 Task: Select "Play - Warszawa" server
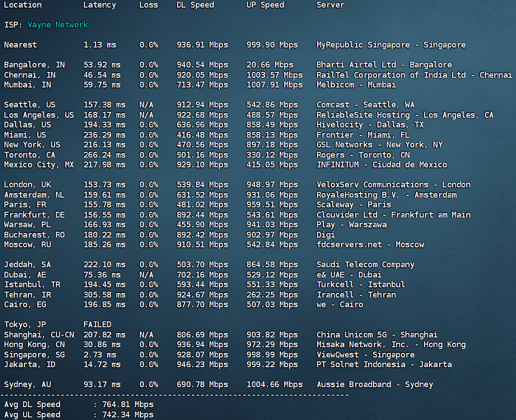tap(351, 225)
